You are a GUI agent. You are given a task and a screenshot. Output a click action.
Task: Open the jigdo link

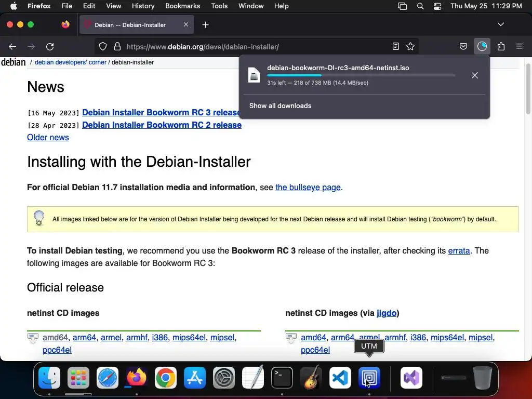387,313
